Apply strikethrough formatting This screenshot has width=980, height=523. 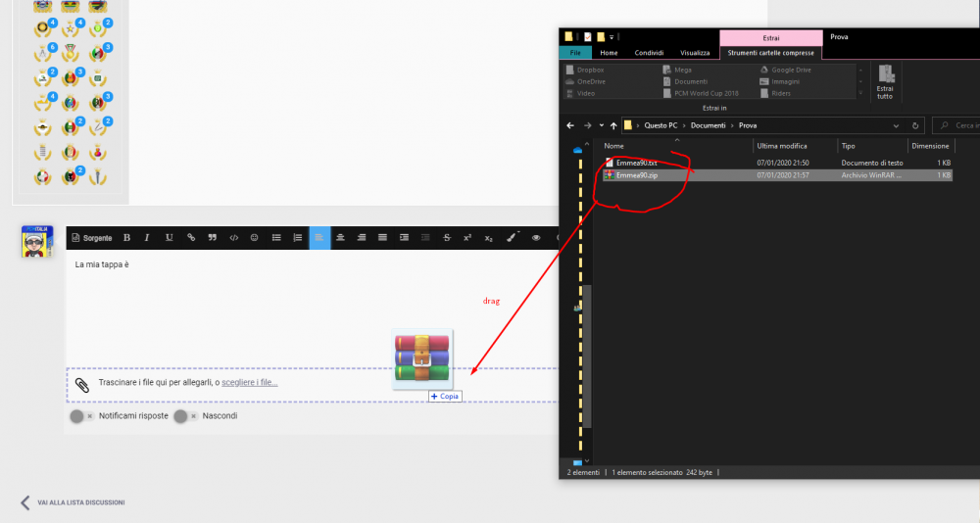(x=447, y=238)
